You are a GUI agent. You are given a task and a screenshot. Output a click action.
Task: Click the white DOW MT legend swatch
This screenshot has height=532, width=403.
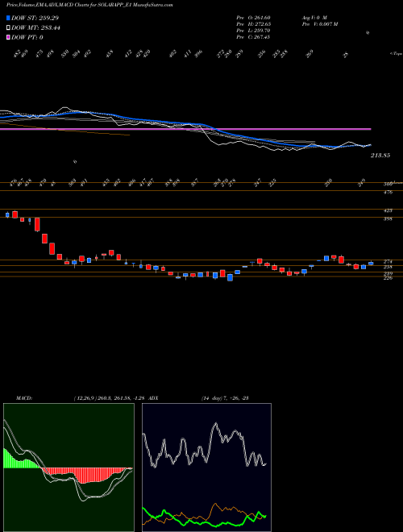click(x=8, y=28)
